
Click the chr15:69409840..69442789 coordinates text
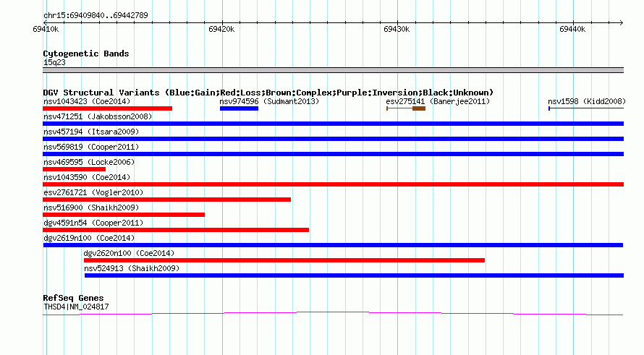tap(96, 15)
